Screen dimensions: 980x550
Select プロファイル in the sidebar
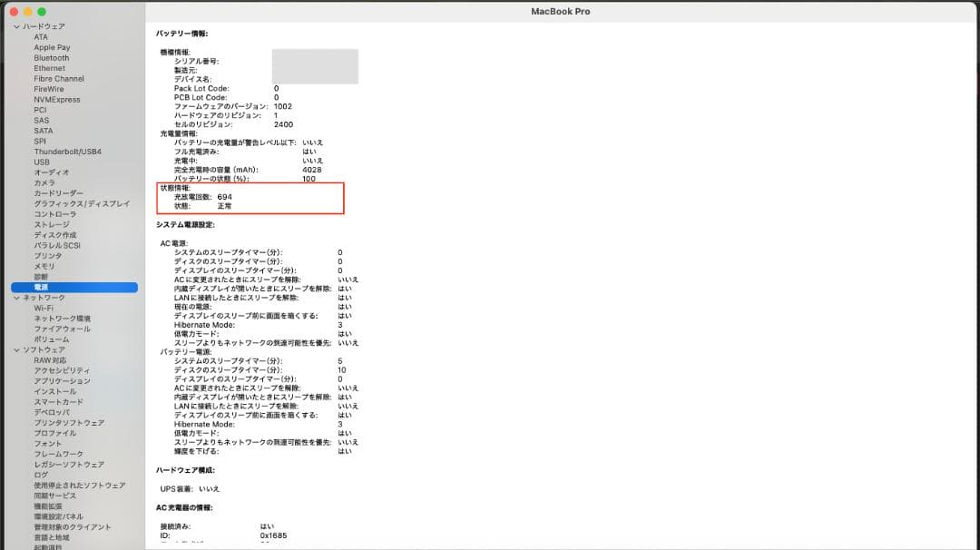click(x=55, y=433)
